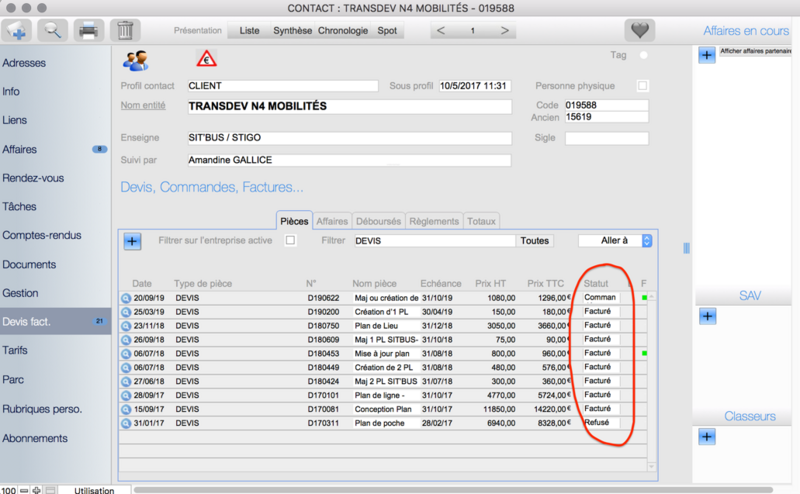Click the printer icon
This screenshot has height=494, width=800.
(x=89, y=30)
